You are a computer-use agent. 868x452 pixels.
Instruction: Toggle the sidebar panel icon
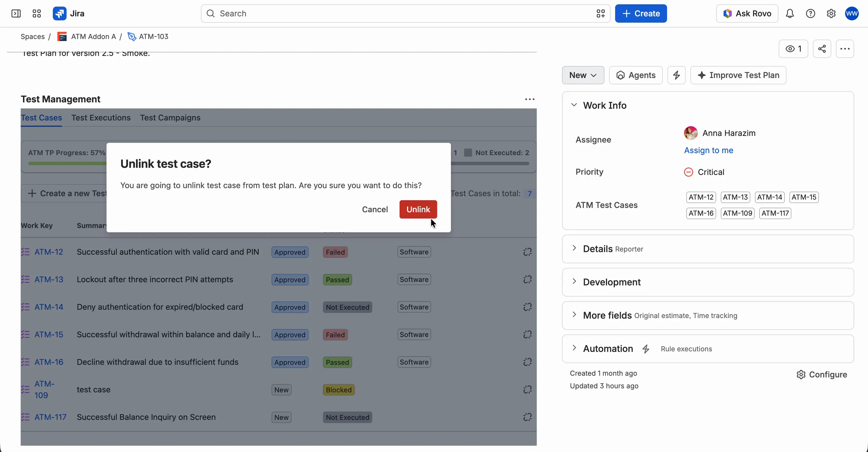pyautogui.click(x=16, y=13)
